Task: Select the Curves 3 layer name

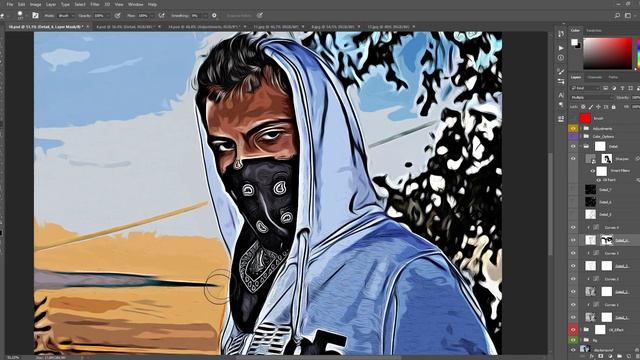Action: click(x=611, y=253)
